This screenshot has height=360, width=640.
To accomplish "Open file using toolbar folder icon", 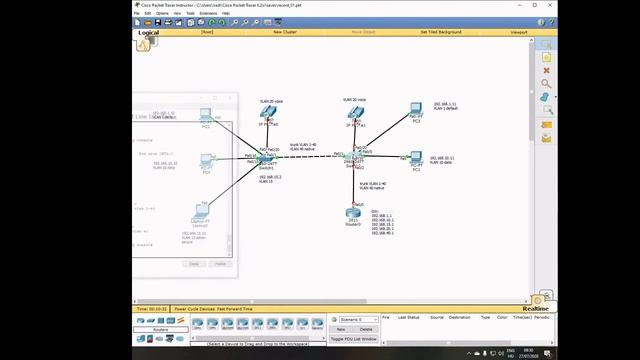I will tap(148, 22).
